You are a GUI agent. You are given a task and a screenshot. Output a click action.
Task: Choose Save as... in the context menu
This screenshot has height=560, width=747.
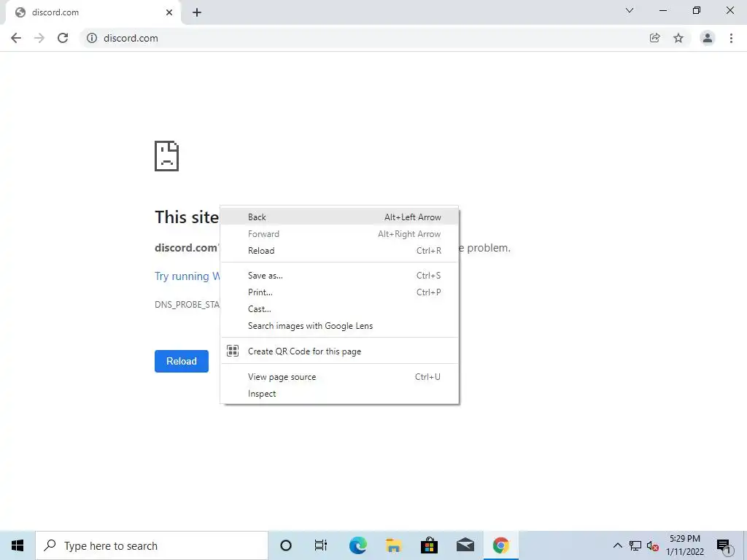[339, 275]
